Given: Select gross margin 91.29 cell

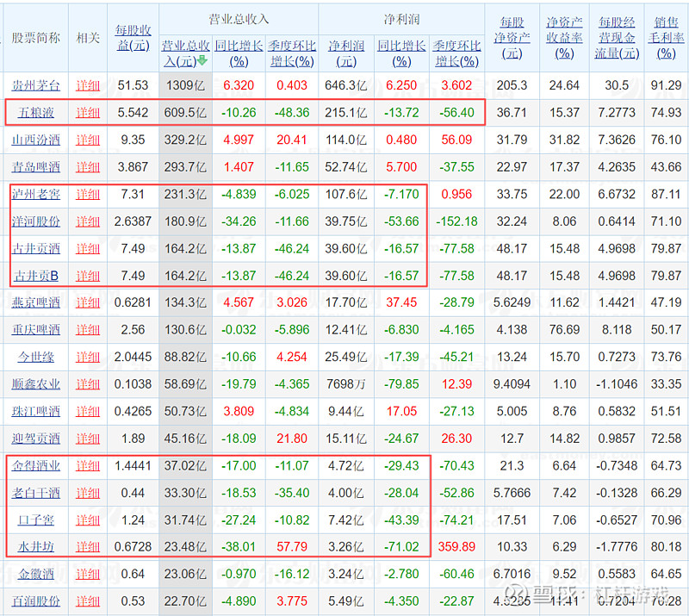Looking at the screenshot, I should (666, 85).
